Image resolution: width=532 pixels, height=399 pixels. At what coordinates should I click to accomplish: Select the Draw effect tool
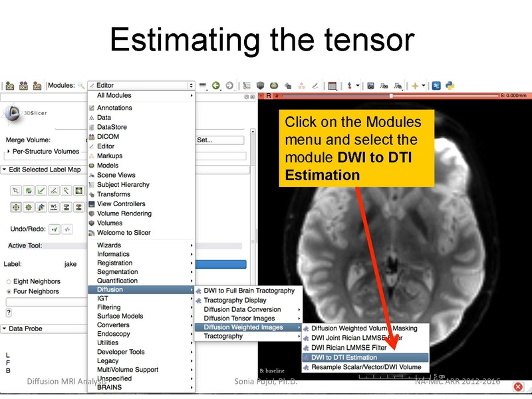[x=41, y=191]
